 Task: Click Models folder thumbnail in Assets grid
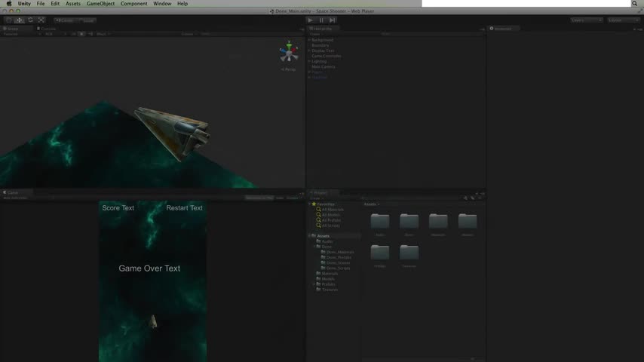point(468,221)
